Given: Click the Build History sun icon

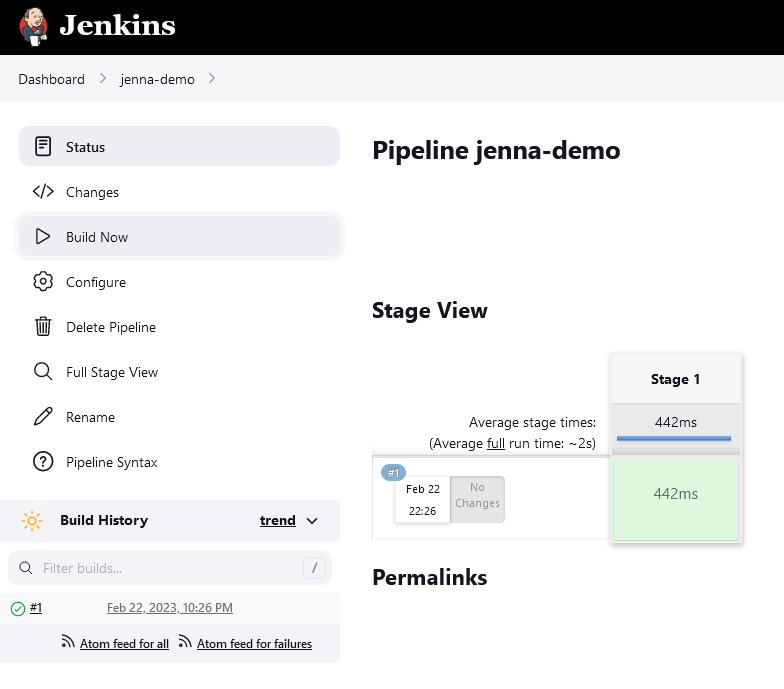Looking at the screenshot, I should coord(32,521).
